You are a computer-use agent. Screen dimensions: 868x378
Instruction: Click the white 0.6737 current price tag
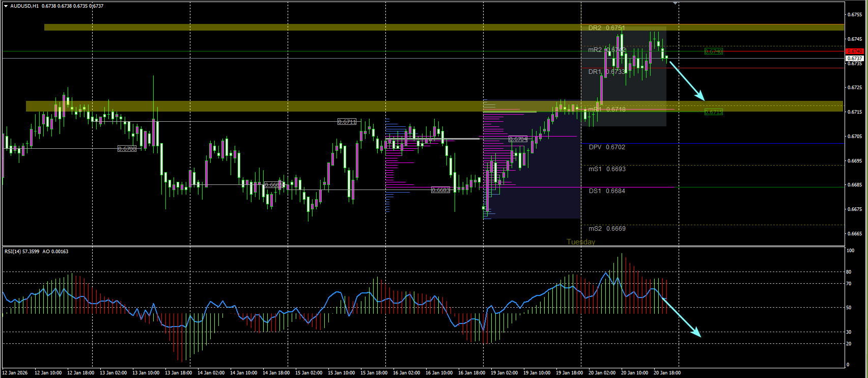coord(854,59)
